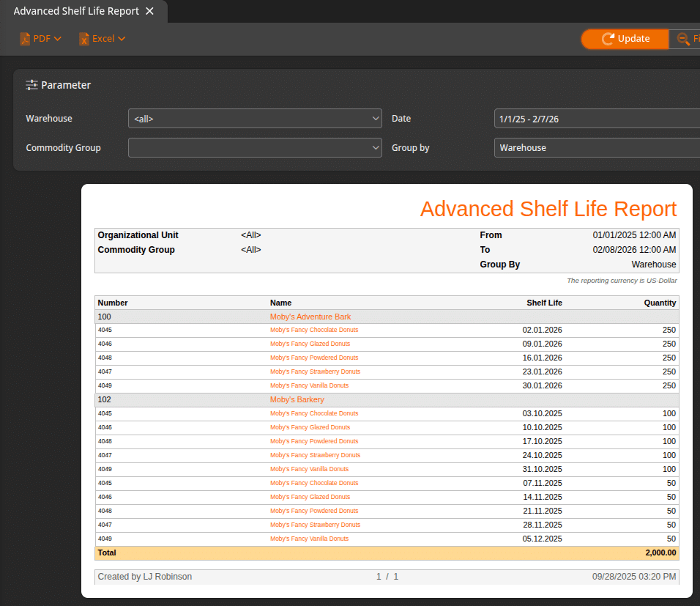Expand the Excel dropdown arrow

[x=122, y=39]
